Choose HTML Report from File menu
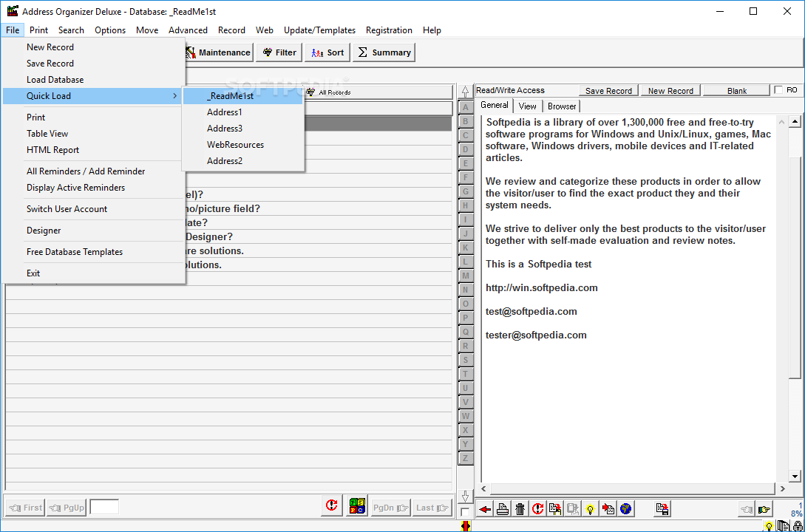The image size is (805, 532). tap(93, 150)
